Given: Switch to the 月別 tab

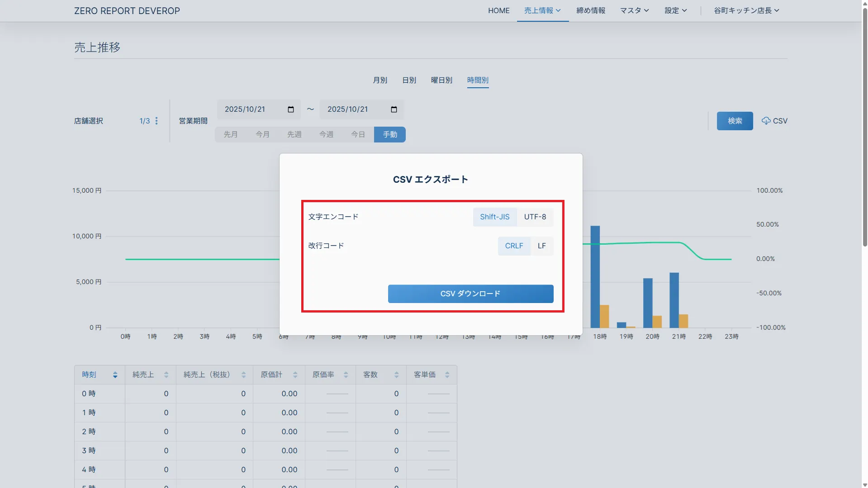Looking at the screenshot, I should 380,80.
